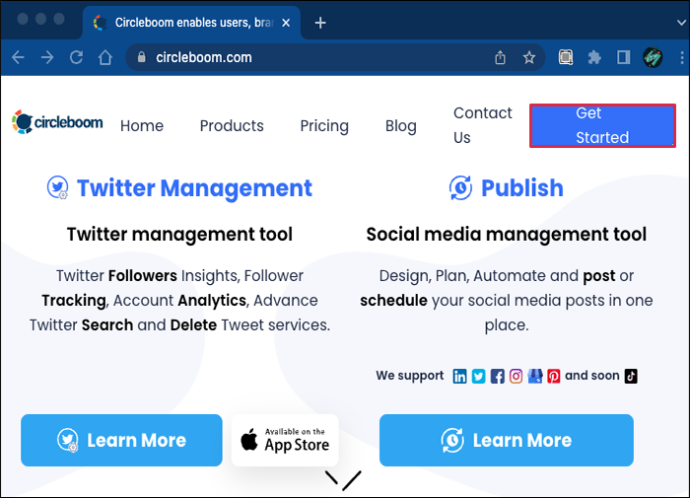Open the Products navigation menu
Image resolution: width=690 pixels, height=498 pixels.
click(x=231, y=126)
